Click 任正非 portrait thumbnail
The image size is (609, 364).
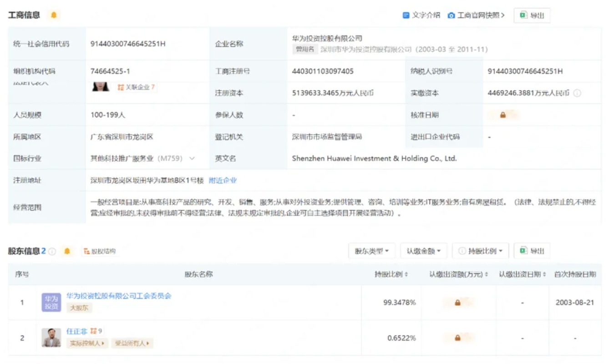coord(51,338)
